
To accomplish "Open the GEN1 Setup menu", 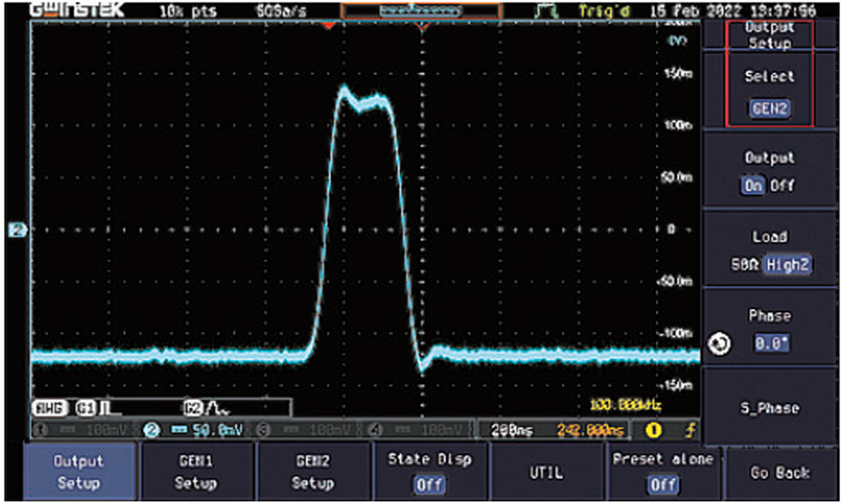I will [198, 471].
